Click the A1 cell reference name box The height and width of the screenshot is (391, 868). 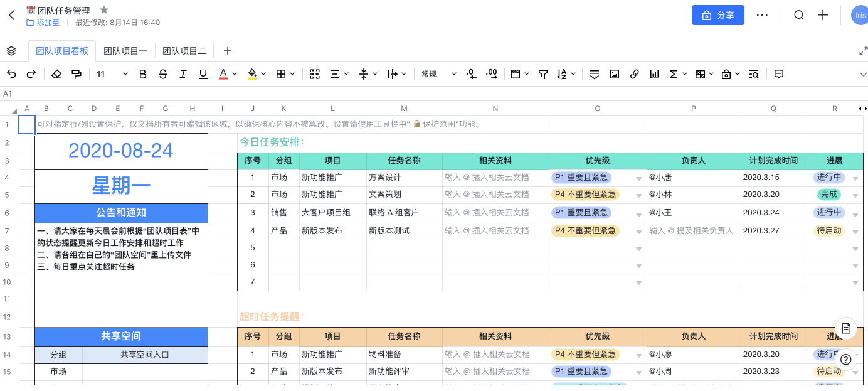(9, 94)
